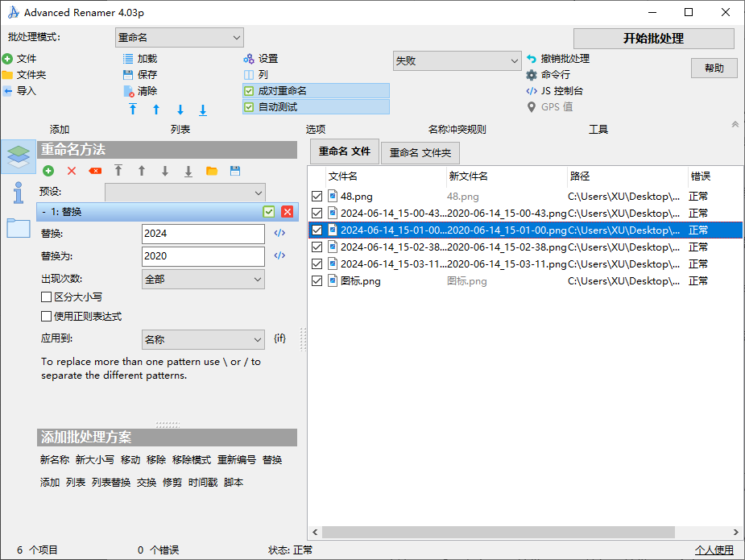Add a new rename method with green plus icon
The height and width of the screenshot is (560, 745).
48,170
